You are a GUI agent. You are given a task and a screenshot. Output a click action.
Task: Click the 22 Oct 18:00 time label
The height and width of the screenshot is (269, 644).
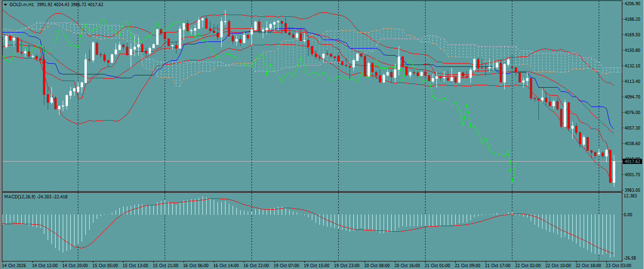[589, 266]
